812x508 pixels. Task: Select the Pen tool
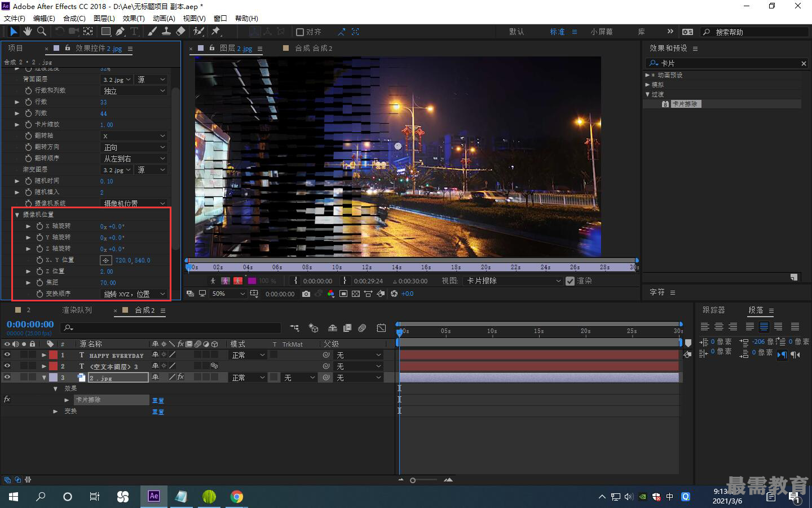120,32
